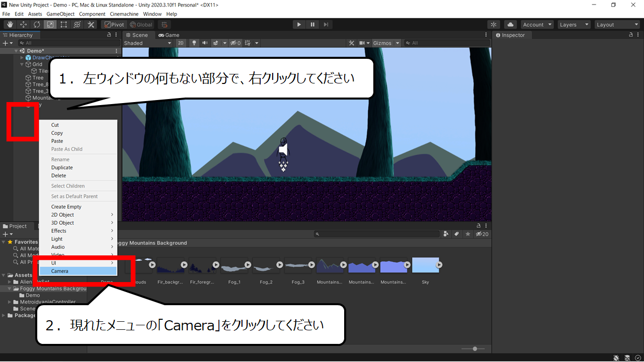The height and width of the screenshot is (362, 644).
Task: Open the Layout dropdown
Action: (617, 25)
